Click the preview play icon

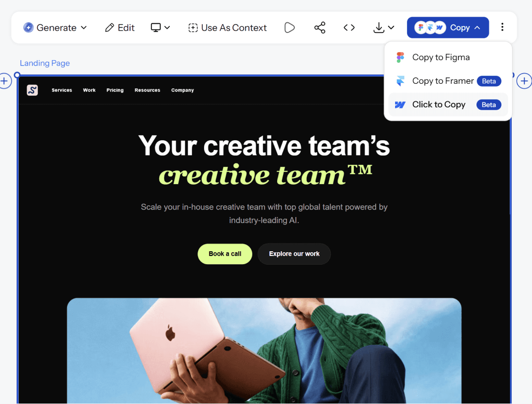click(x=290, y=27)
